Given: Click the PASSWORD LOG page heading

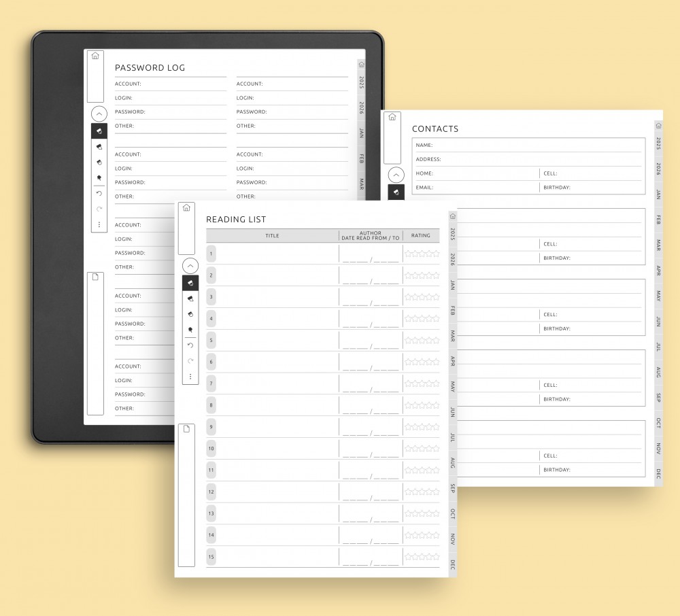Looking at the screenshot, I should [x=150, y=67].
